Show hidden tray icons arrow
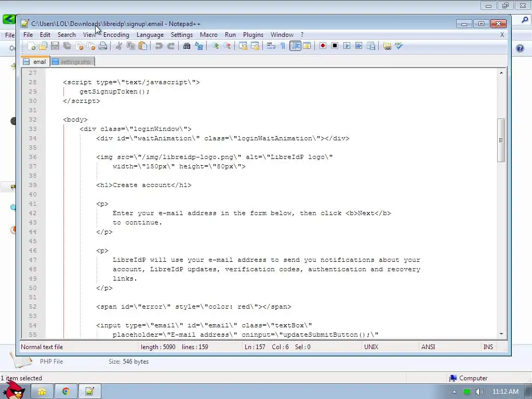Viewport: 532px width, 399px height. (x=454, y=392)
